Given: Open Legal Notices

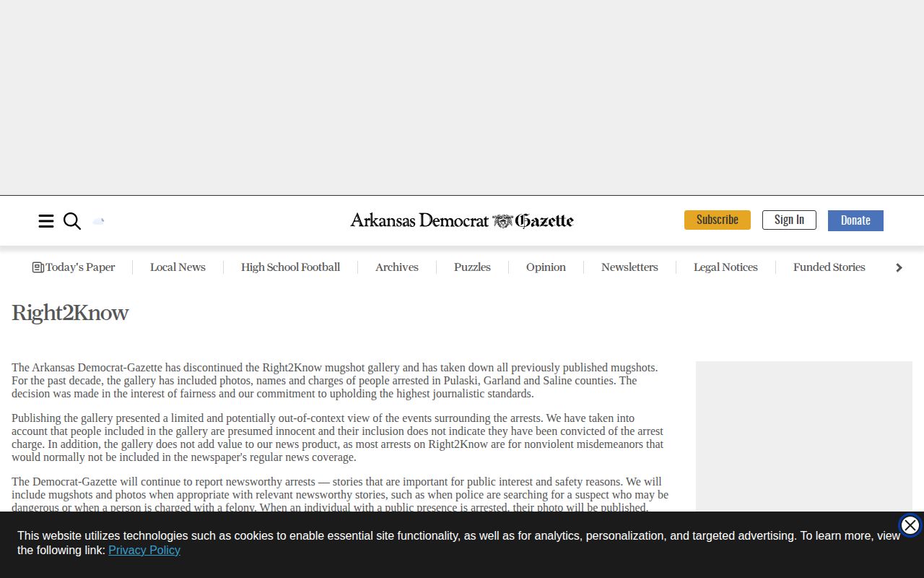Looking at the screenshot, I should [x=725, y=267].
